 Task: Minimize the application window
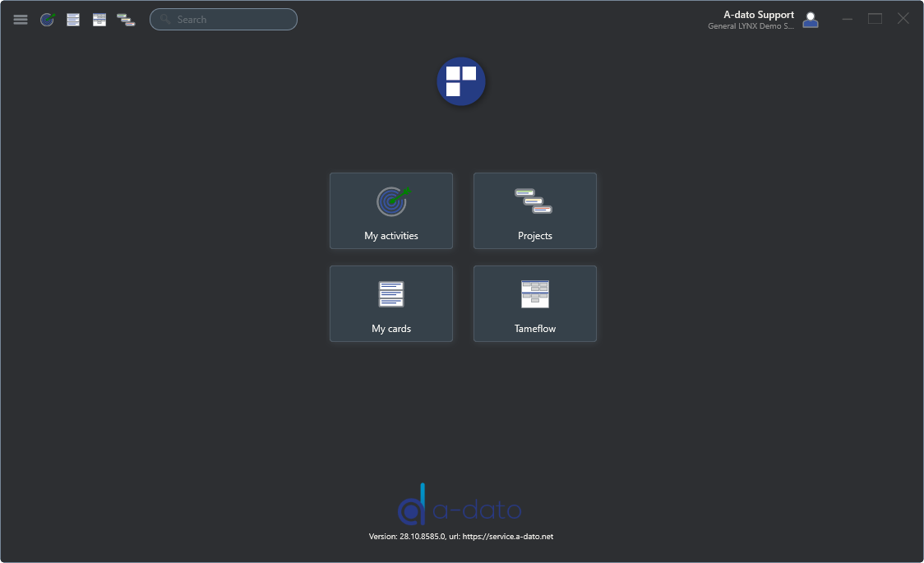coord(848,20)
